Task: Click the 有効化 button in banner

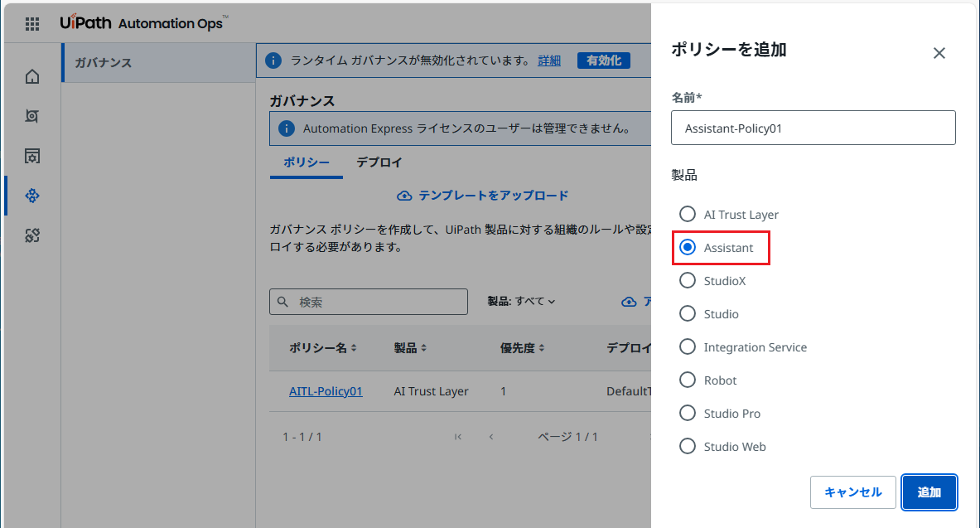Action: 604,61
